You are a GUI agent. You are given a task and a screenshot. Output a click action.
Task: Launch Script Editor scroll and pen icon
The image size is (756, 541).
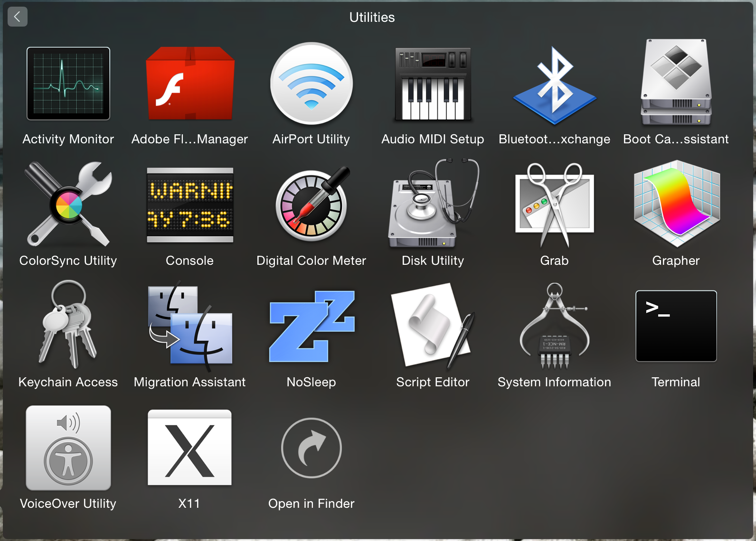(433, 326)
